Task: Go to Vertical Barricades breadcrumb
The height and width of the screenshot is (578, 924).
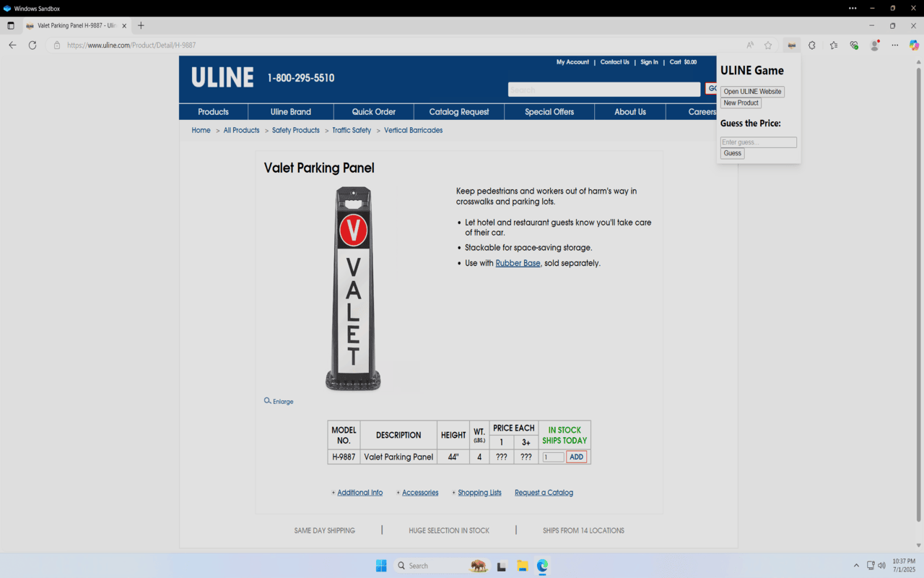Action: click(x=414, y=130)
